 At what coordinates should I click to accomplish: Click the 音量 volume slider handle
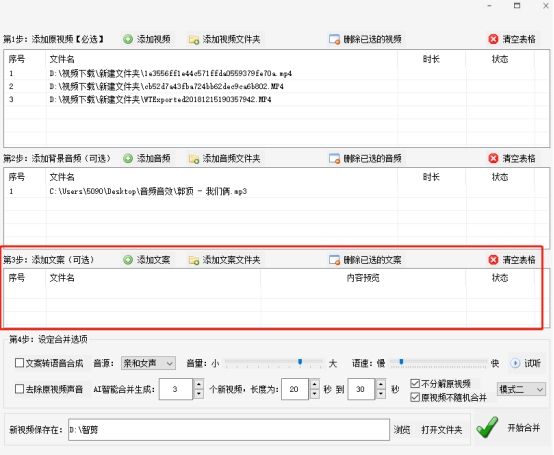click(300, 362)
